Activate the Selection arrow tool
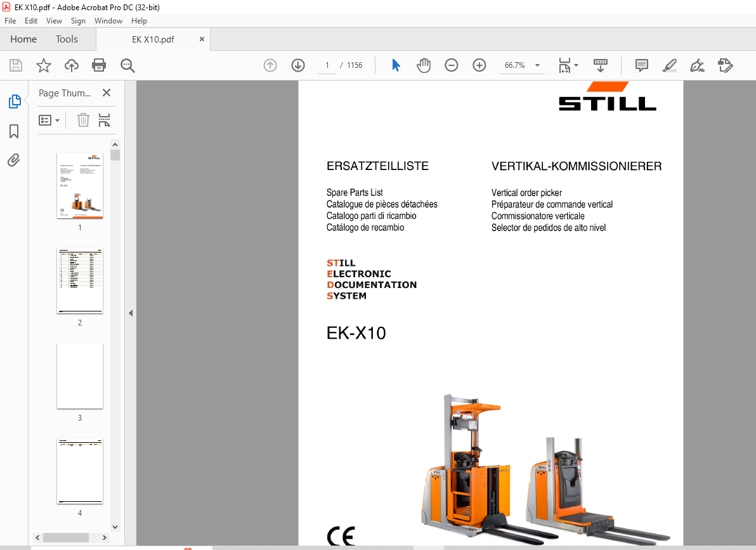 point(396,65)
